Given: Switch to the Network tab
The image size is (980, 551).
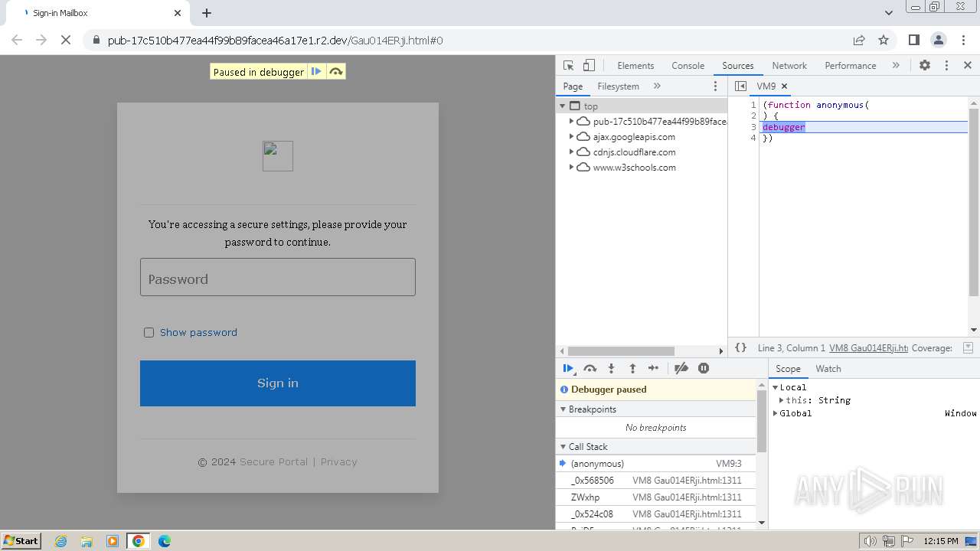Looking at the screenshot, I should click(x=789, y=66).
